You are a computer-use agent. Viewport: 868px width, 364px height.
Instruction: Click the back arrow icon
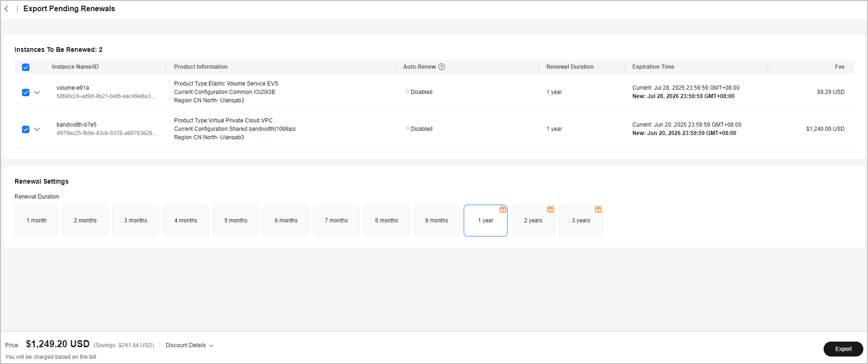coord(7,9)
